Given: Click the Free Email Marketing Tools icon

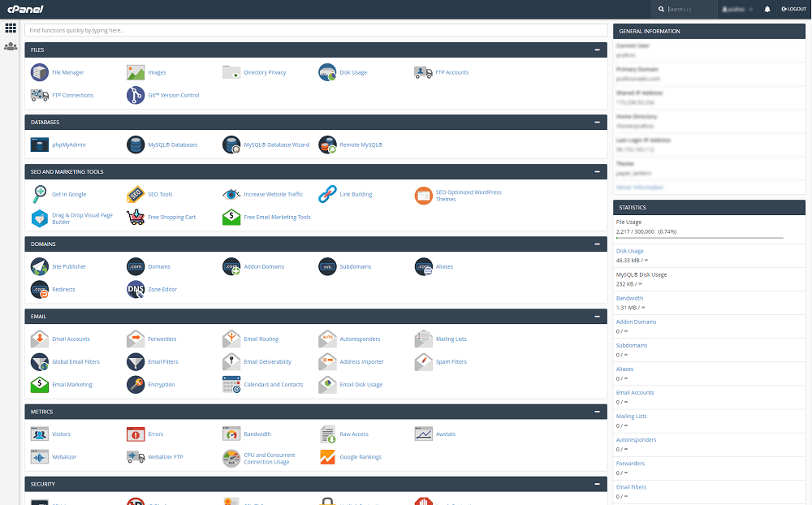Looking at the screenshot, I should point(231,217).
